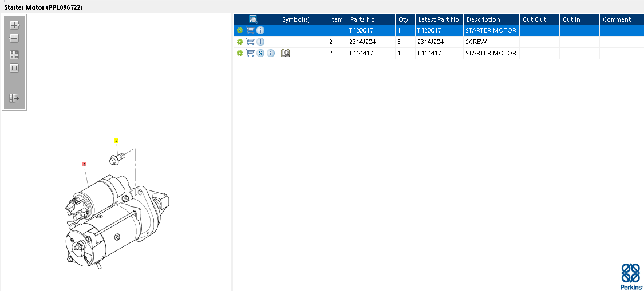Zoom in the diagram with plus button
This screenshot has height=291, width=644.
[14, 25]
